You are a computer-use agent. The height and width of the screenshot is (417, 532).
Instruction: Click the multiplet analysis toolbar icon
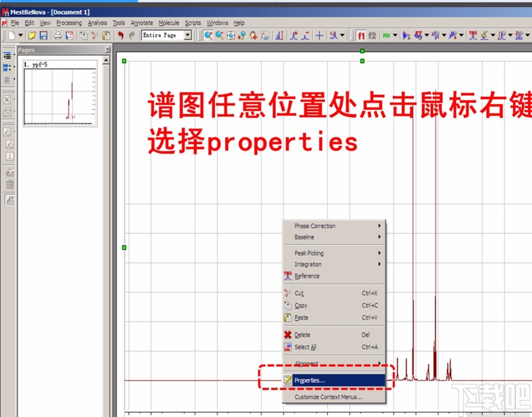tap(519, 35)
